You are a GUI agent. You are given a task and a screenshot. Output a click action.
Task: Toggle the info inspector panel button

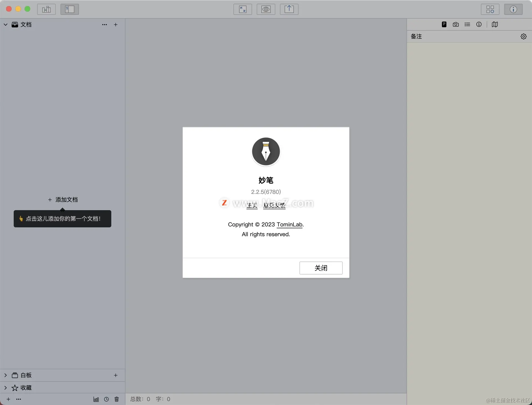tap(513, 9)
